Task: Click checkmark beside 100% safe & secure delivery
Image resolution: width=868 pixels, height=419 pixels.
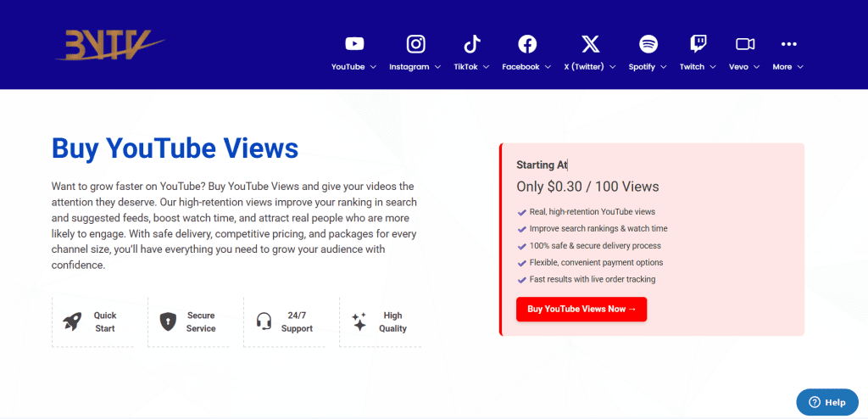Action: (x=521, y=246)
